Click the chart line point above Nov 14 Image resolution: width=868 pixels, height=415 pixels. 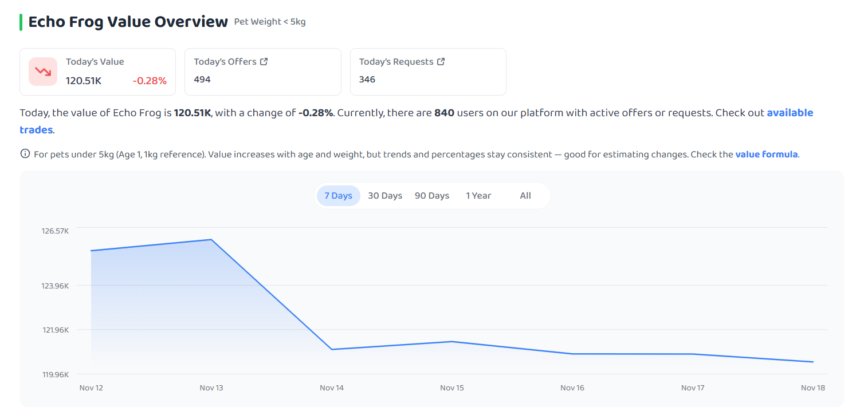(332, 349)
